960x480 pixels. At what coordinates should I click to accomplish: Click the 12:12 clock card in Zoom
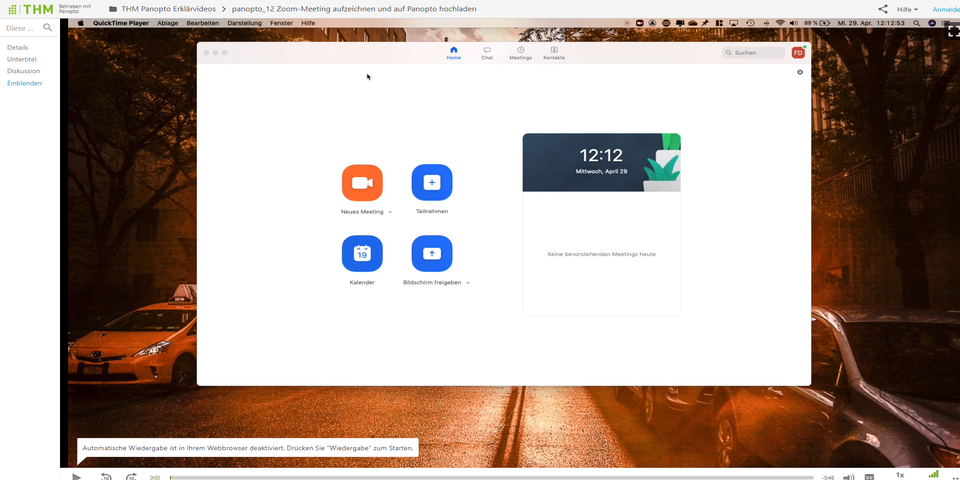(601, 162)
